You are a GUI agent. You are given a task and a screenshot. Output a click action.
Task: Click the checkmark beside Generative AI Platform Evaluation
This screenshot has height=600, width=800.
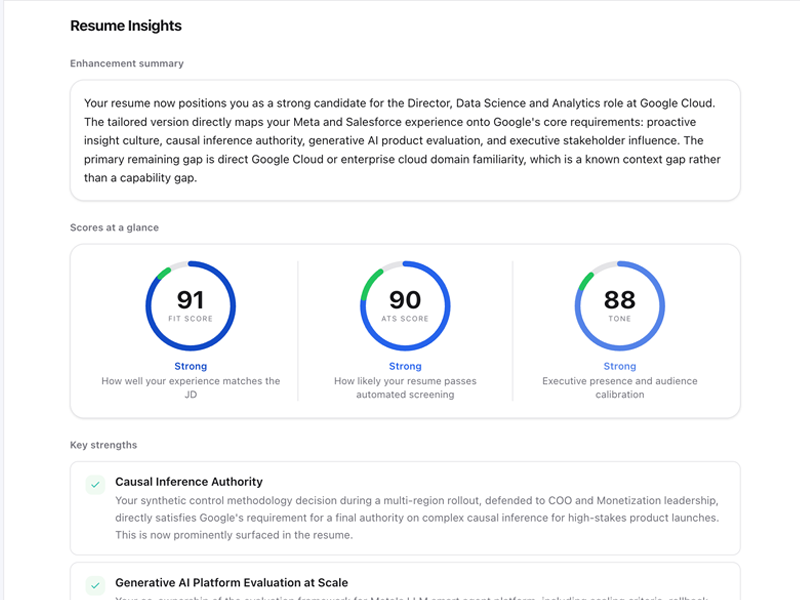tap(95, 585)
